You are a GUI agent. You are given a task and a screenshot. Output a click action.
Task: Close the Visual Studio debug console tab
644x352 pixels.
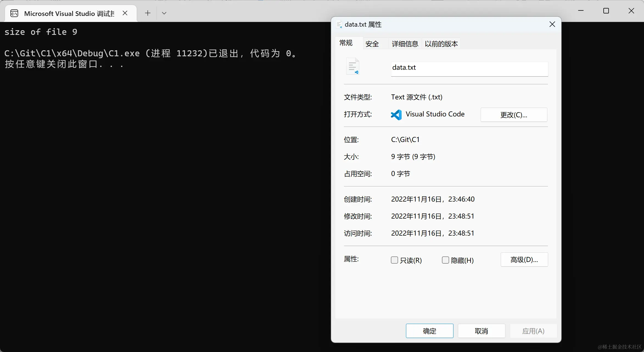(x=125, y=13)
